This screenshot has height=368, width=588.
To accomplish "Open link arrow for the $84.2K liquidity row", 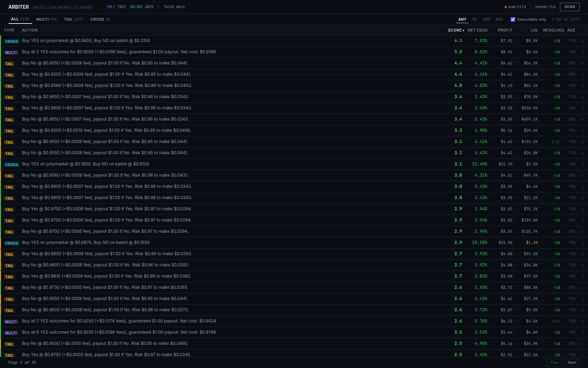I will [x=583, y=75].
